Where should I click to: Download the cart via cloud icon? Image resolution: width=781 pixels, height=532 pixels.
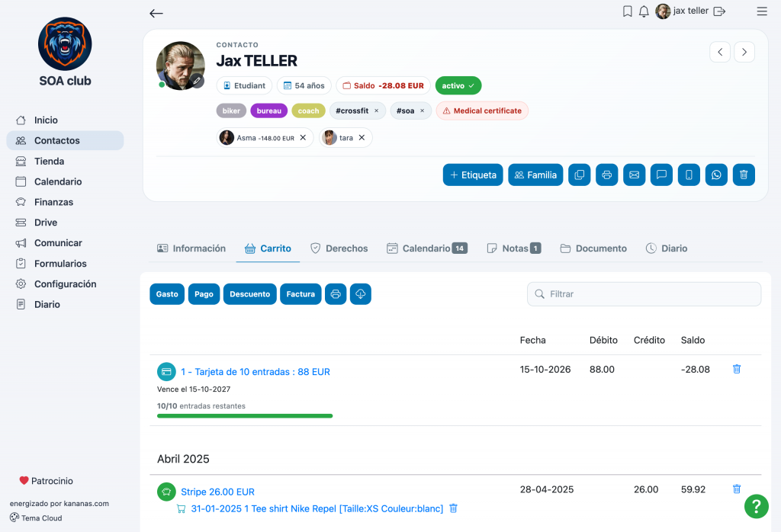tap(361, 294)
